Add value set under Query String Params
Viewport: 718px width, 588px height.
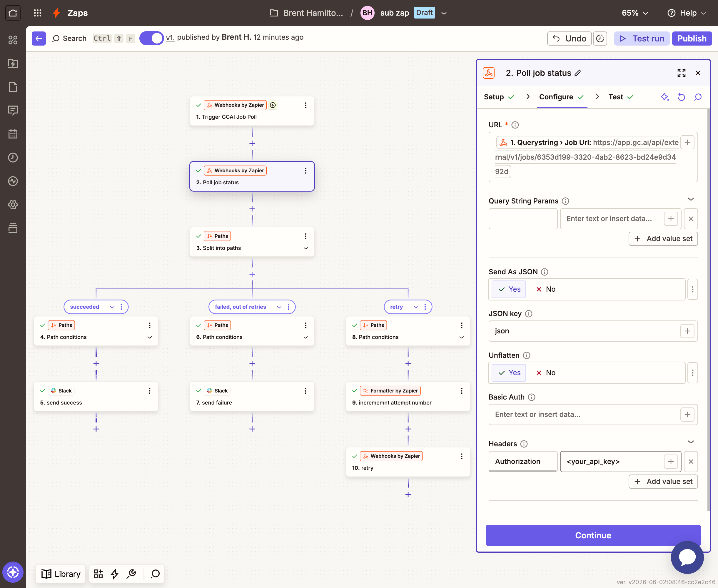(x=663, y=238)
